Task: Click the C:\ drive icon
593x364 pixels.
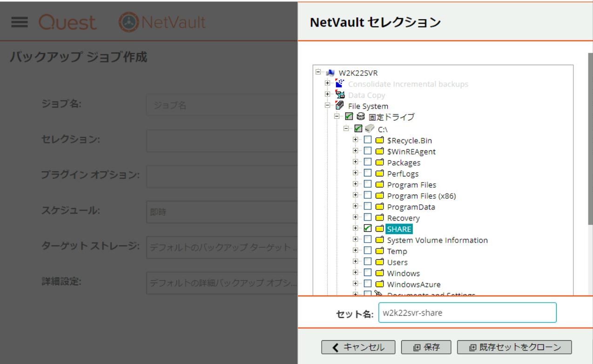Action: 370,128
